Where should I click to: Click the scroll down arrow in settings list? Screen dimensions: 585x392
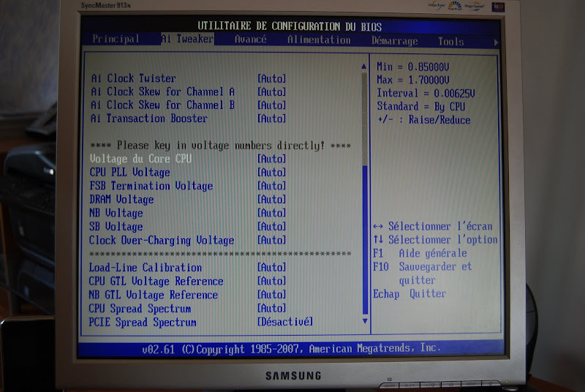click(x=365, y=320)
